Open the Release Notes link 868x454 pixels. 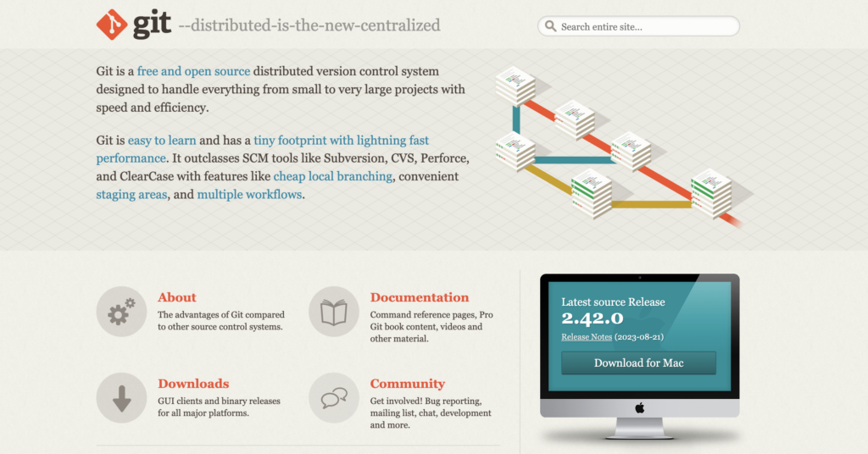tap(587, 337)
